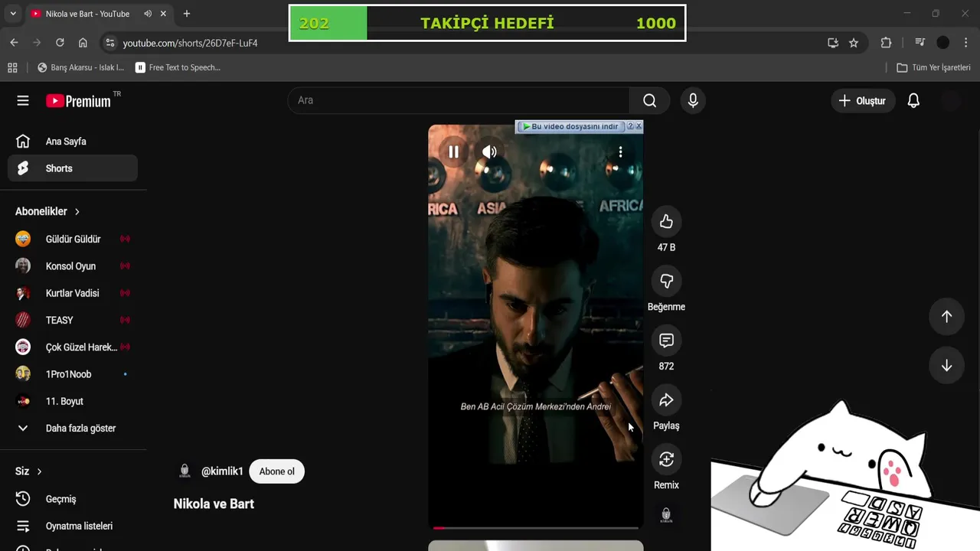Open the account avatar menu

(950, 100)
